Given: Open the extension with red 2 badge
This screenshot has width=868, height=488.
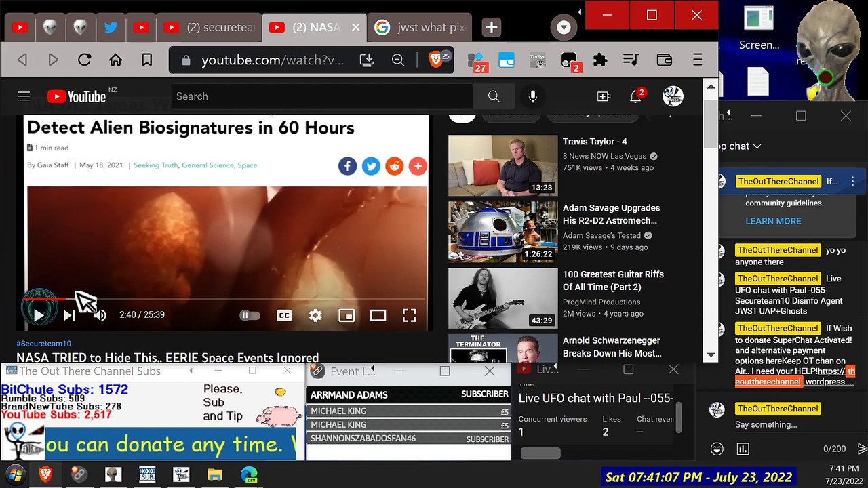Looking at the screenshot, I should tap(570, 61).
